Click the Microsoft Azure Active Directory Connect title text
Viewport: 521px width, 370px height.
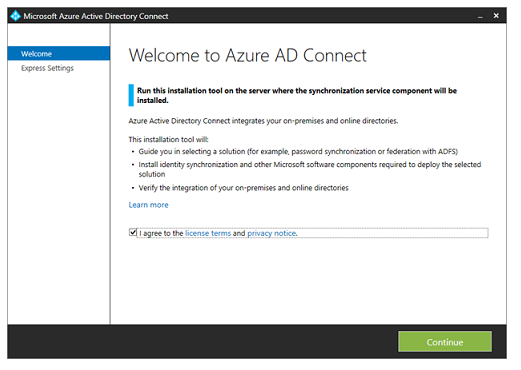coord(96,16)
